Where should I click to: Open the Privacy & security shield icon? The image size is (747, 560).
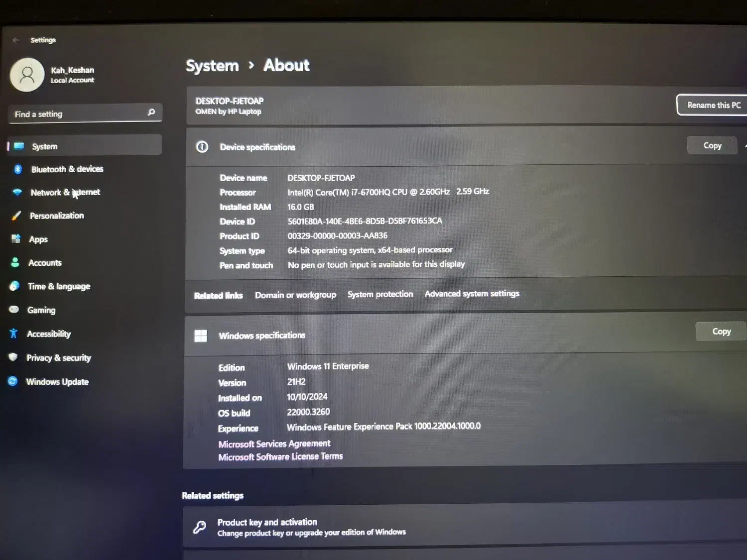(x=13, y=357)
